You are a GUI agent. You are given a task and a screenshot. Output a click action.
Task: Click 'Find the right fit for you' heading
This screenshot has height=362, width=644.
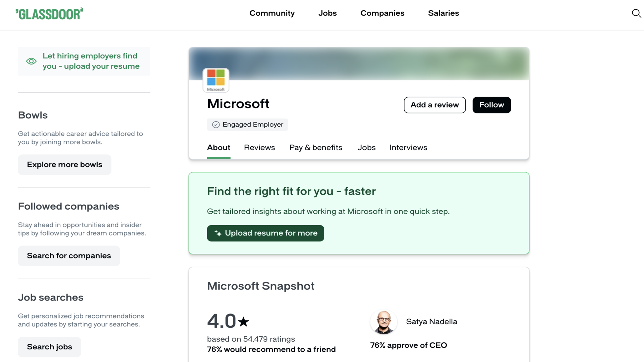click(291, 191)
